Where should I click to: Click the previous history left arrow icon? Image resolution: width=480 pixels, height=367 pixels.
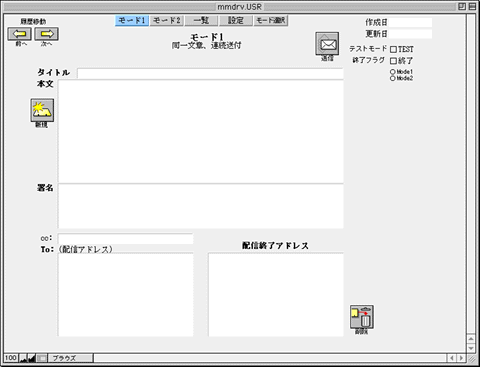[x=20, y=34]
